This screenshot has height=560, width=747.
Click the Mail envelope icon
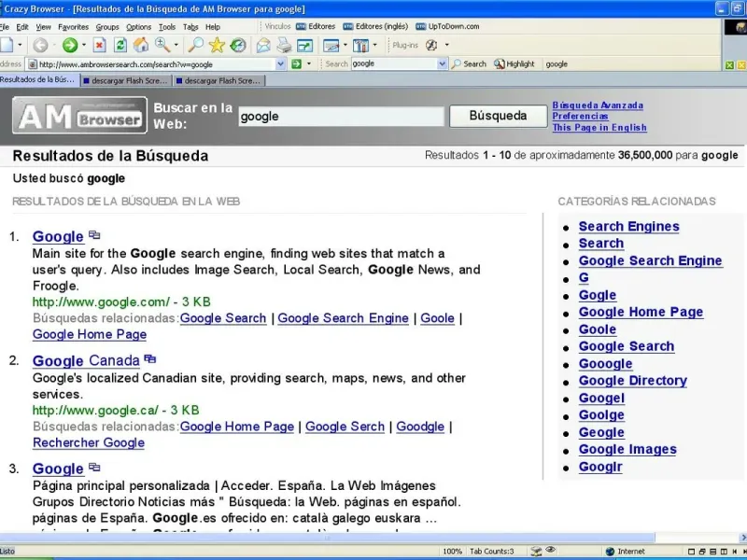coord(263,45)
